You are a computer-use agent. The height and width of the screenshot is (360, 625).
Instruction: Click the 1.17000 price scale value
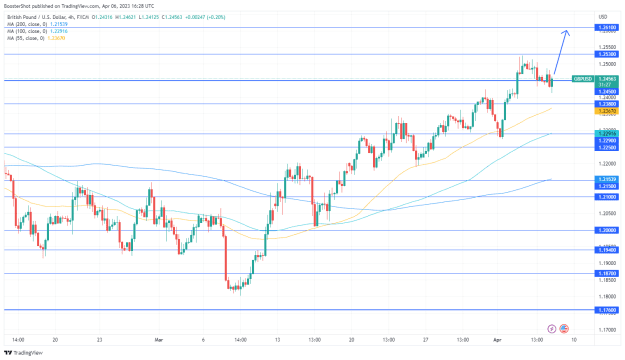[607, 330]
